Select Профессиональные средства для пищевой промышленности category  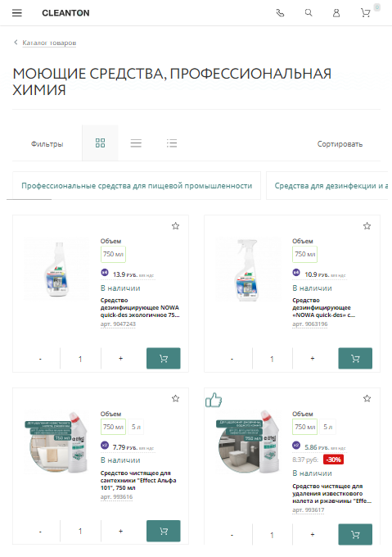tap(137, 186)
